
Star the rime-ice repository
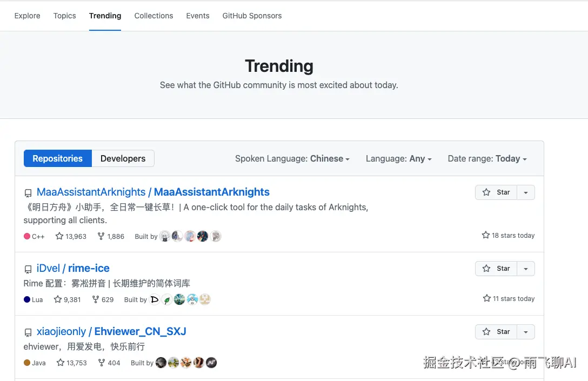[496, 269]
